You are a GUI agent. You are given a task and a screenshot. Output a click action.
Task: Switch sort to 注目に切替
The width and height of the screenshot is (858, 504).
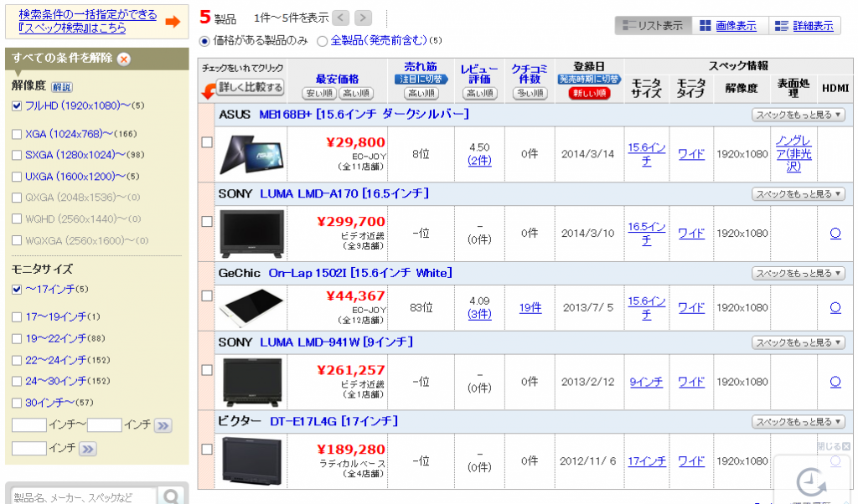421,80
